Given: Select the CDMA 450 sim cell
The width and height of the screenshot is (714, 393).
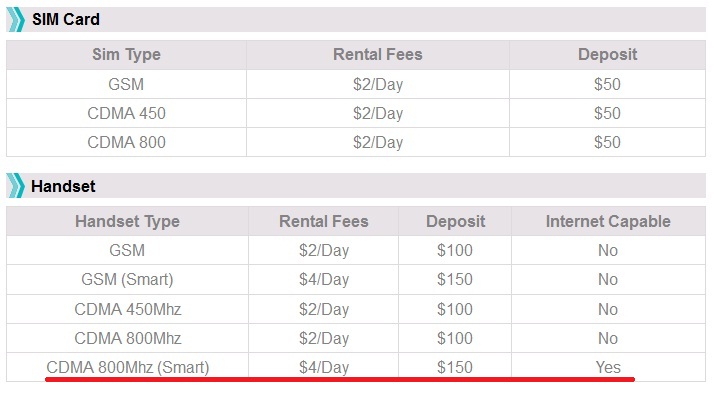Looking at the screenshot, I should pyautogui.click(x=127, y=113).
